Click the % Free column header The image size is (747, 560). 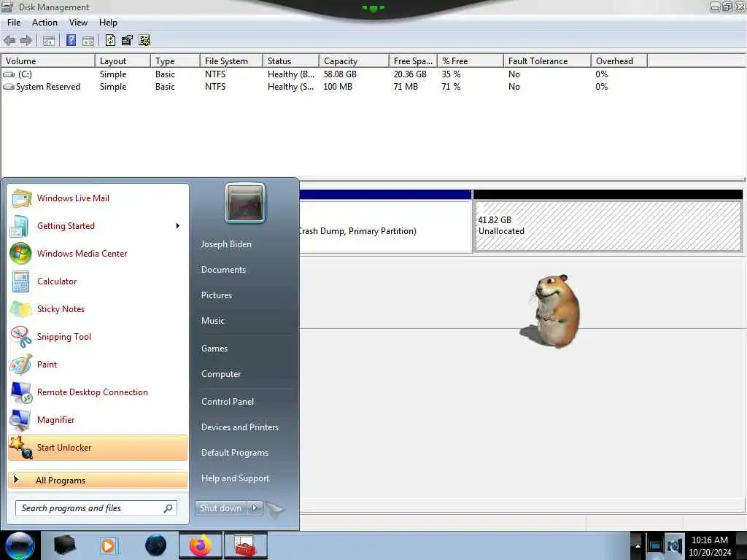tap(471, 61)
